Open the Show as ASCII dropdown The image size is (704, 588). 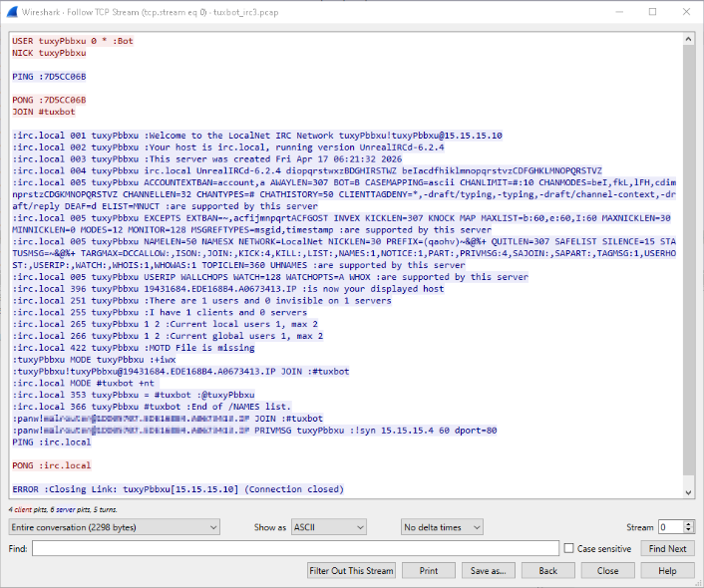329,527
